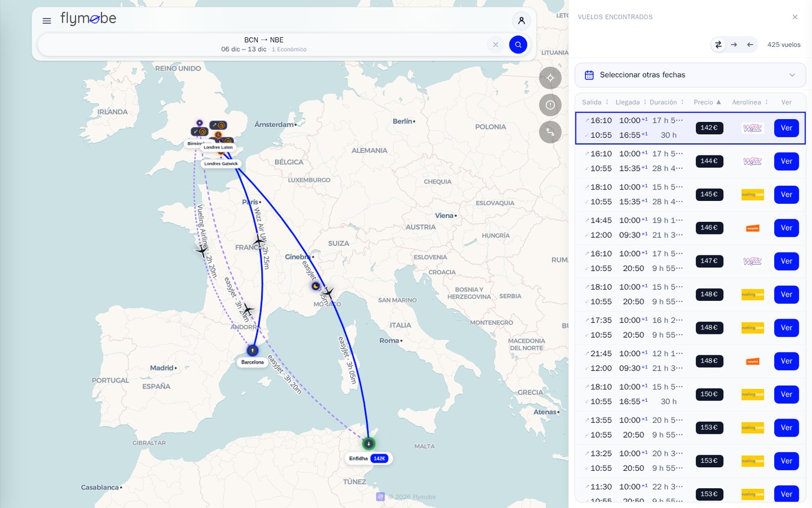Select return left-arrow flight filter

click(750, 45)
